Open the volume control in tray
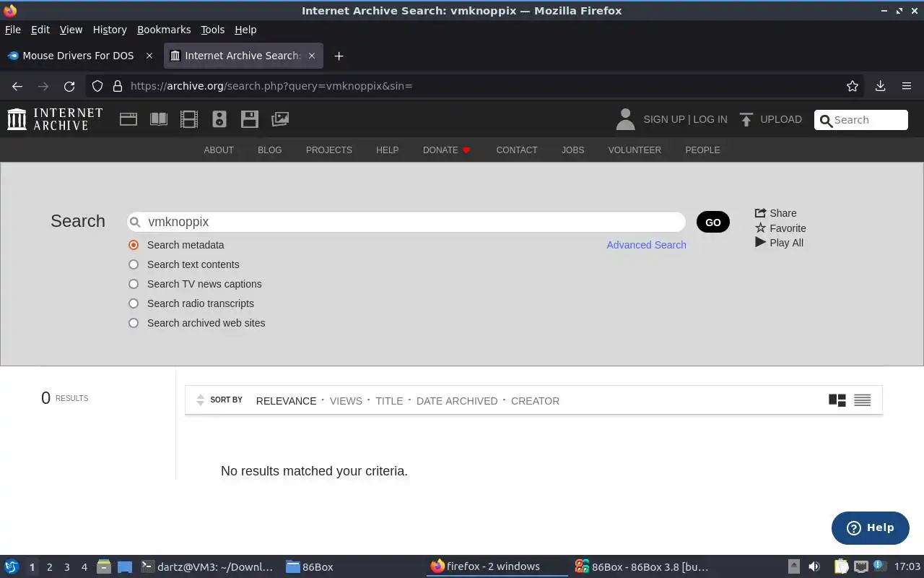Image resolution: width=924 pixels, height=578 pixels. tap(814, 566)
